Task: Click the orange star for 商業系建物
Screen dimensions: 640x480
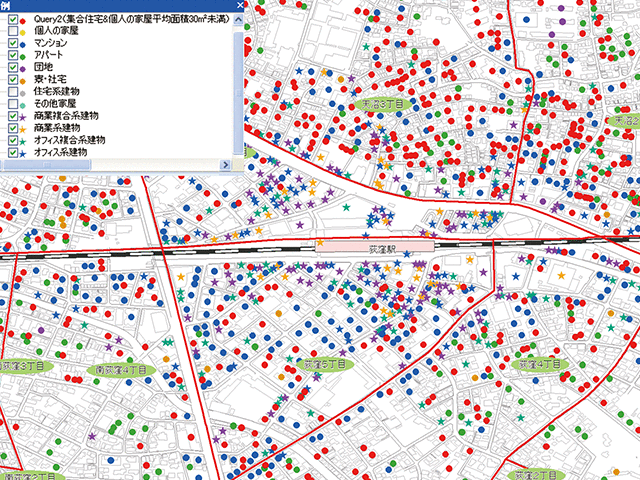Action: click(23, 128)
